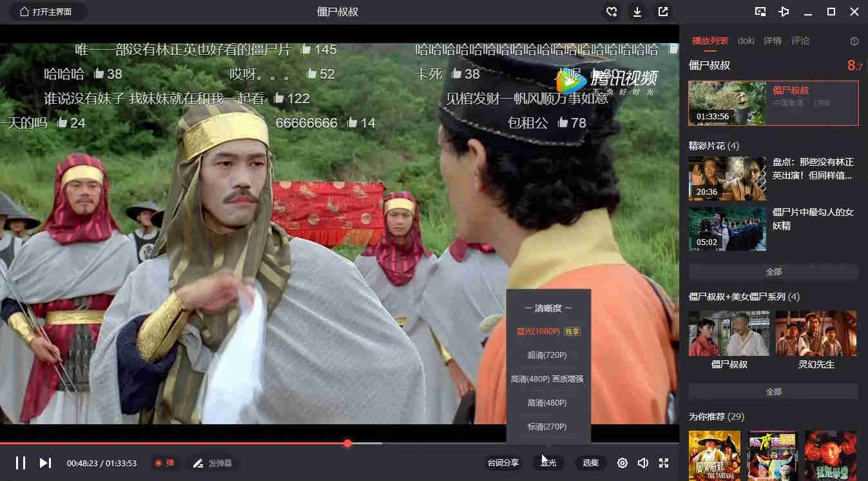The image size is (868, 481).
Task: Open info icon in sidebar header
Action: pyautogui.click(x=854, y=41)
